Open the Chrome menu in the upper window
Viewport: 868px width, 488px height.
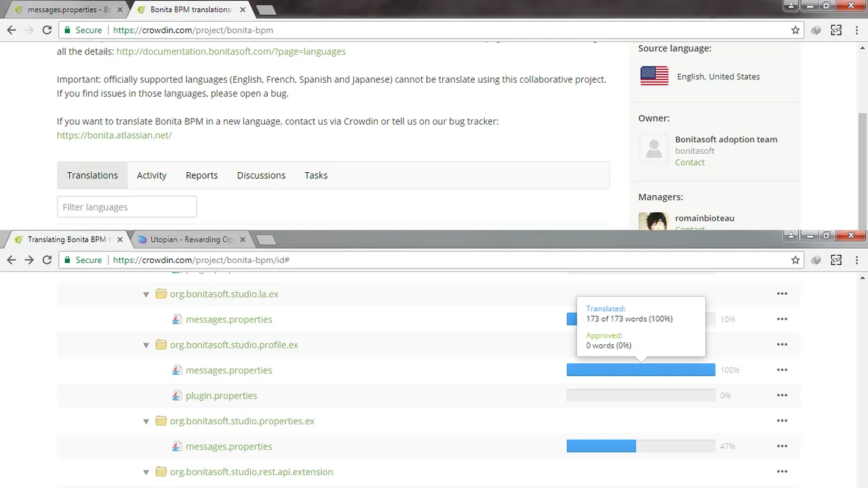click(856, 30)
